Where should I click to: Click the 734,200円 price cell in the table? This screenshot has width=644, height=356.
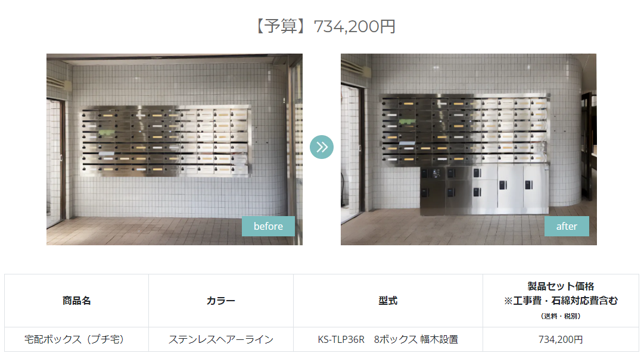click(561, 339)
